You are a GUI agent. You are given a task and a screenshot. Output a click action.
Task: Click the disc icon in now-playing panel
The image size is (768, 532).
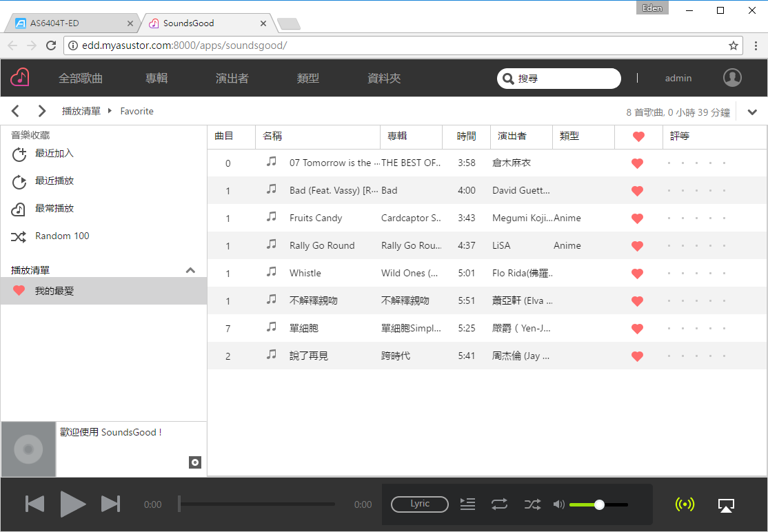(x=195, y=462)
